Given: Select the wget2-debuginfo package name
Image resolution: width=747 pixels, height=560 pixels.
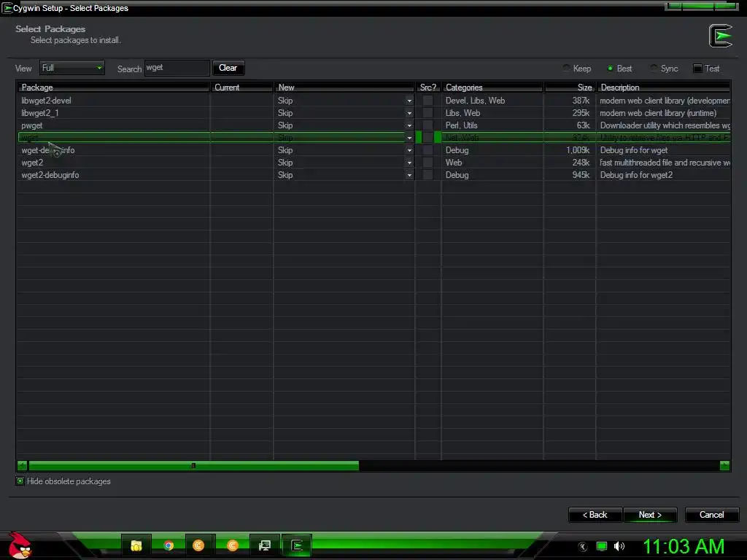Looking at the screenshot, I should [x=50, y=175].
